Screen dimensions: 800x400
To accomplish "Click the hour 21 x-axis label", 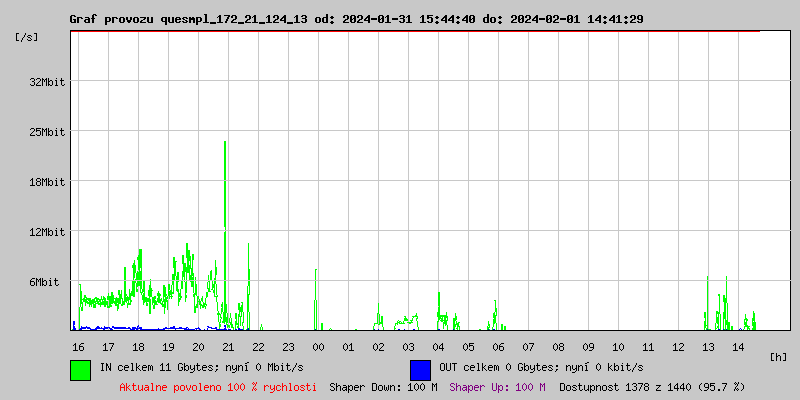I will click(x=228, y=347).
